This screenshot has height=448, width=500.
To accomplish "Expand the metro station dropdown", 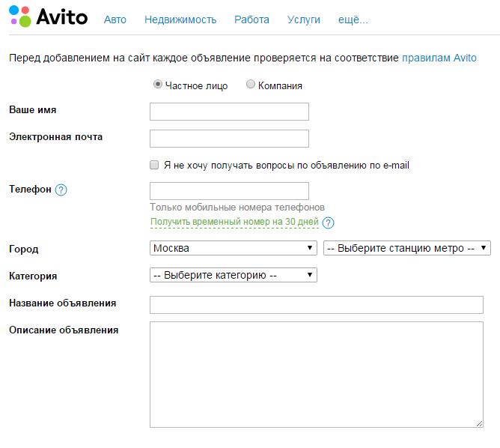I will pyautogui.click(x=407, y=248).
